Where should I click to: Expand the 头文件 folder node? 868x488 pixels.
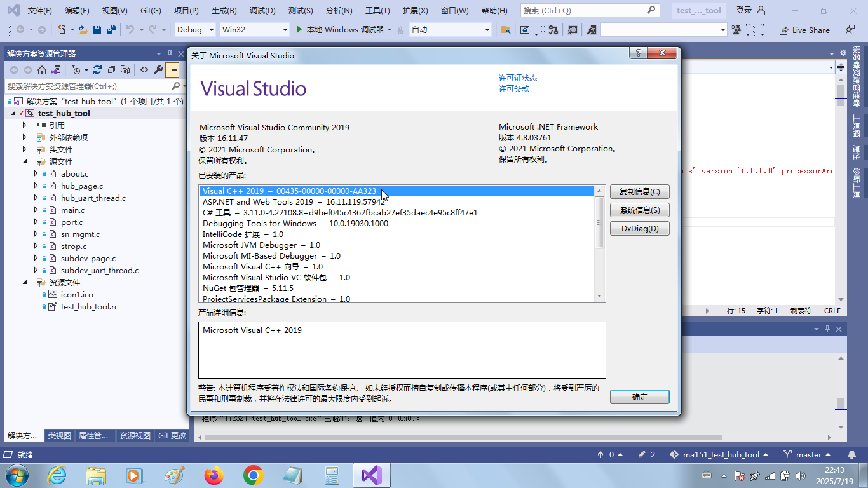[24, 149]
